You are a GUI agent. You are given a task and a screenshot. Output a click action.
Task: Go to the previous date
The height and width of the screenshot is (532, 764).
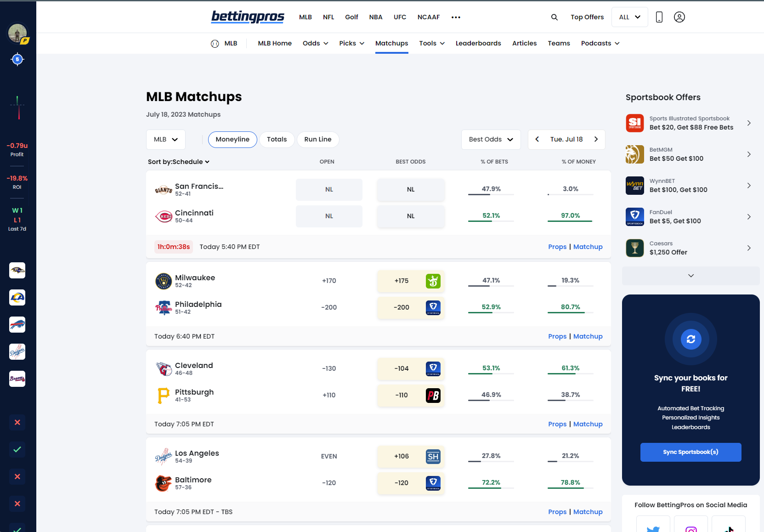point(537,139)
